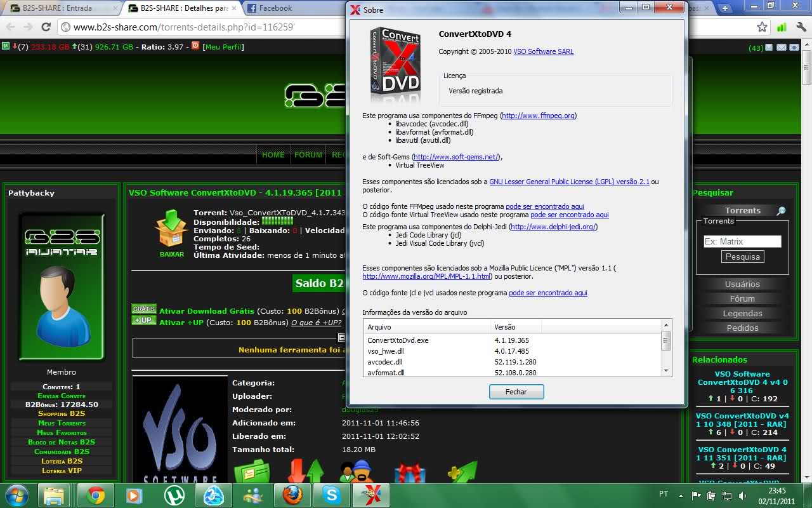Open the ffmpeg.org link
The width and height of the screenshot is (812, 508).
[539, 116]
